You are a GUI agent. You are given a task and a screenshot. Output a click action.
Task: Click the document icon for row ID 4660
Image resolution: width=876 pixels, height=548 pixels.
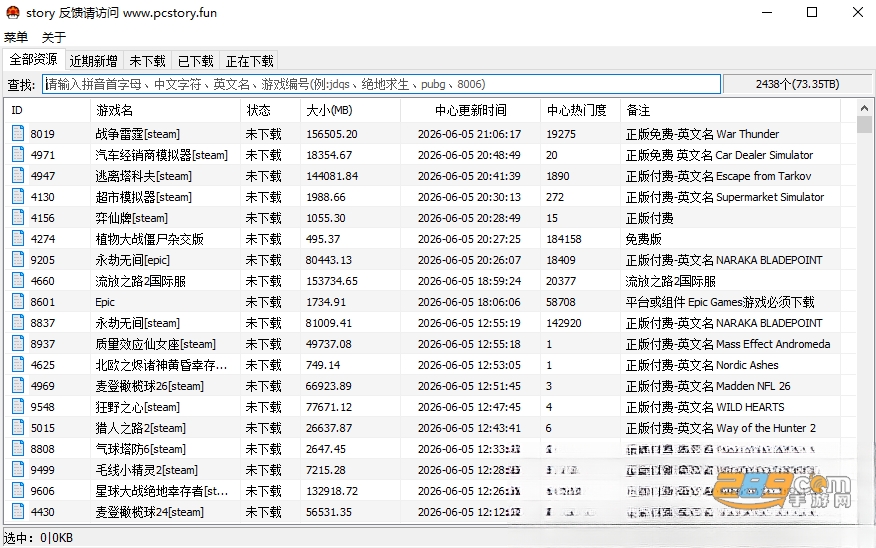click(18, 281)
